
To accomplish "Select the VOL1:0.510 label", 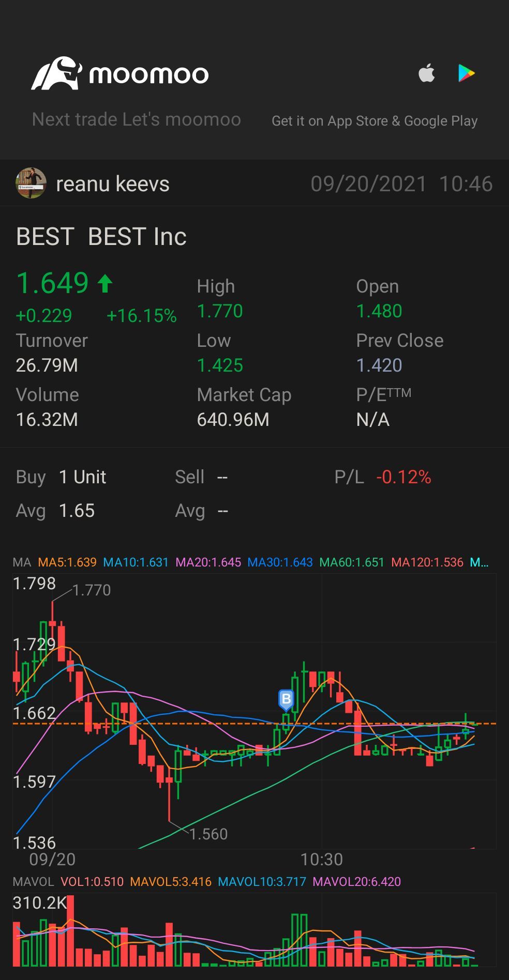I will click(92, 882).
